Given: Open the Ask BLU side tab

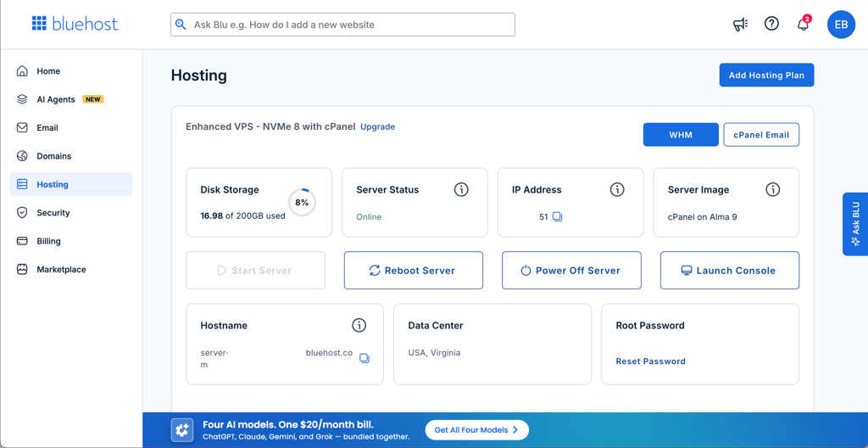Looking at the screenshot, I should click(x=855, y=224).
